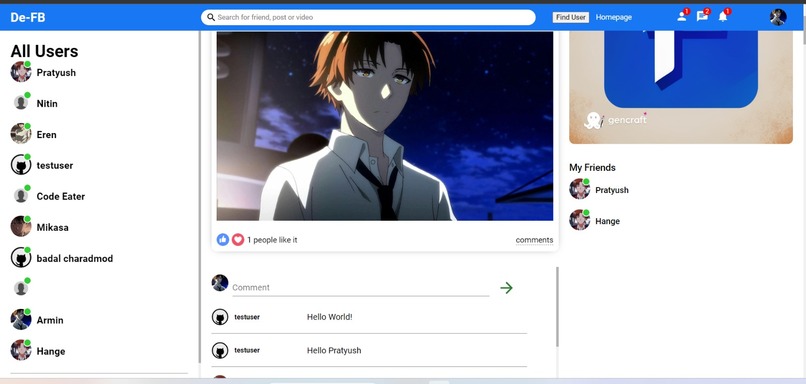Click the comments section scrollbar
The image size is (806, 384).
pyautogui.click(x=557, y=306)
